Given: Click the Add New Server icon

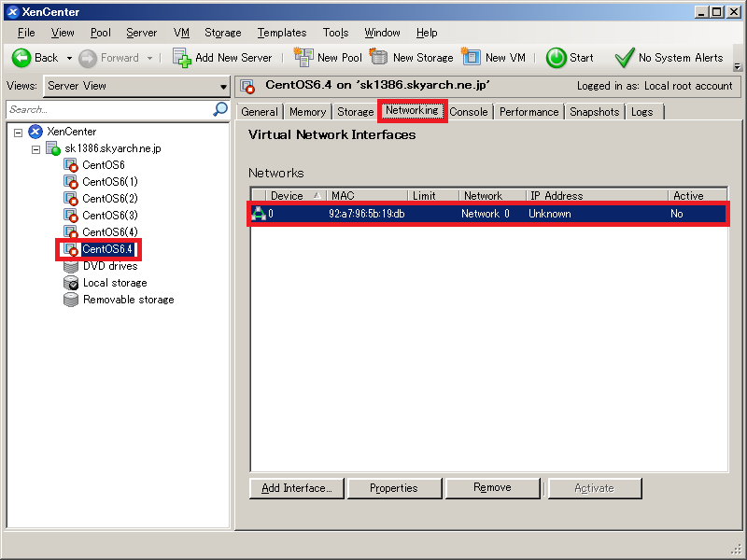Looking at the screenshot, I should point(181,58).
